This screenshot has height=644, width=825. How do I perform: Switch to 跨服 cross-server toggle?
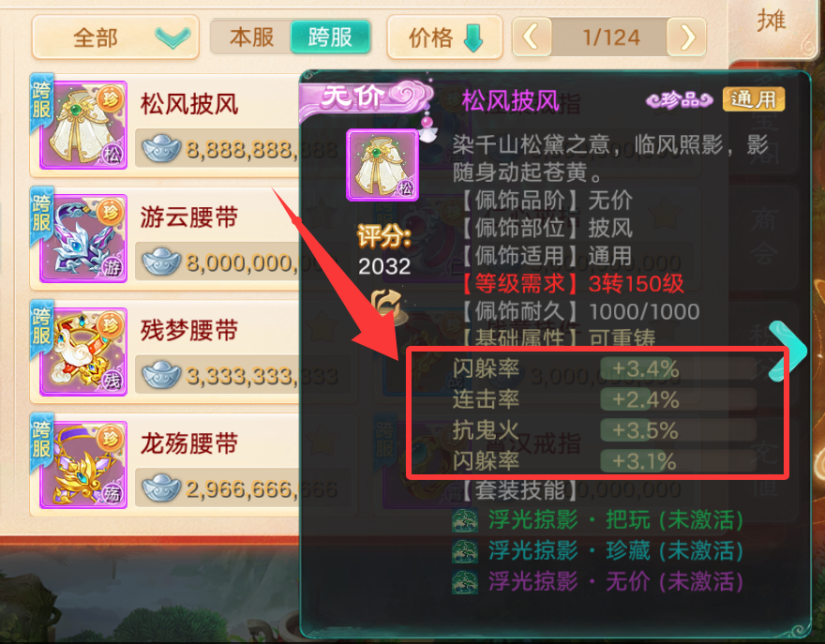pos(330,37)
